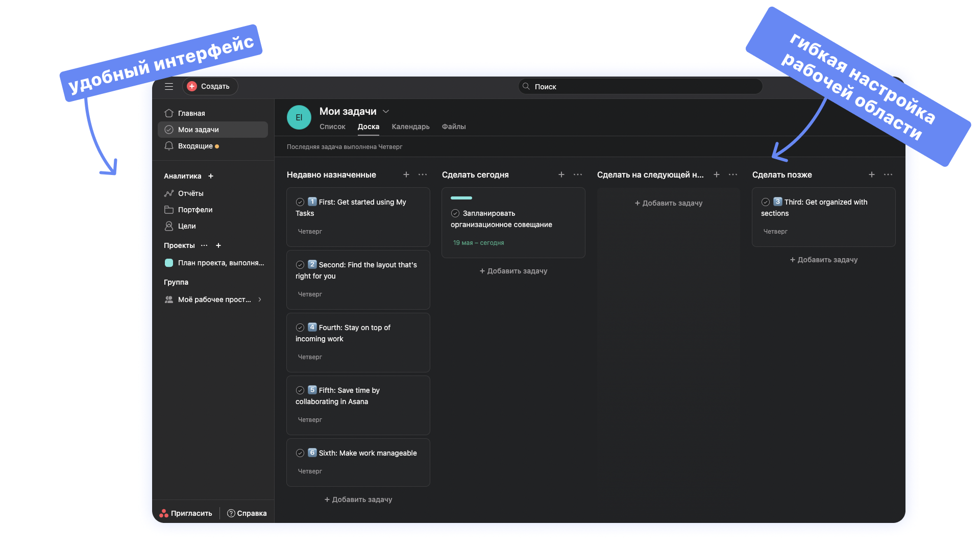This screenshot has height=551, width=980.
Task: Click the Недавно назначенные column title
Action: [x=331, y=174]
